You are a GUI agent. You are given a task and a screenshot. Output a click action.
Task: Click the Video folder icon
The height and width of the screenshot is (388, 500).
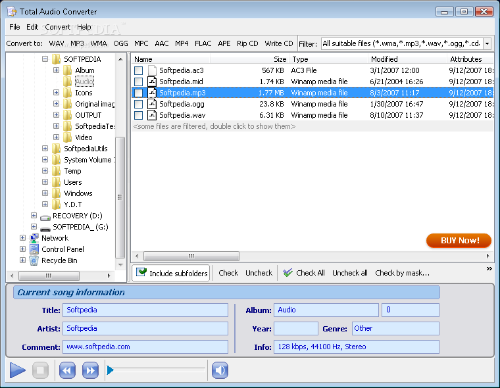click(67, 137)
